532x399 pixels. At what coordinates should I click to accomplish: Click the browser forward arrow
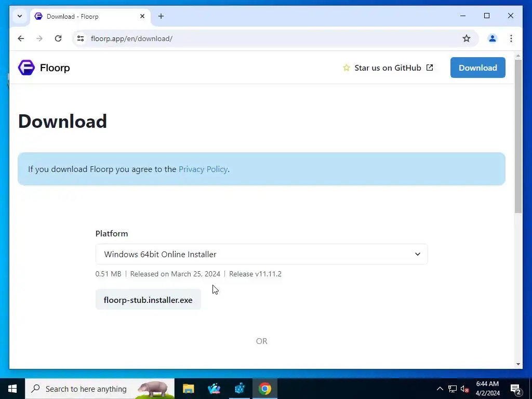(x=39, y=38)
